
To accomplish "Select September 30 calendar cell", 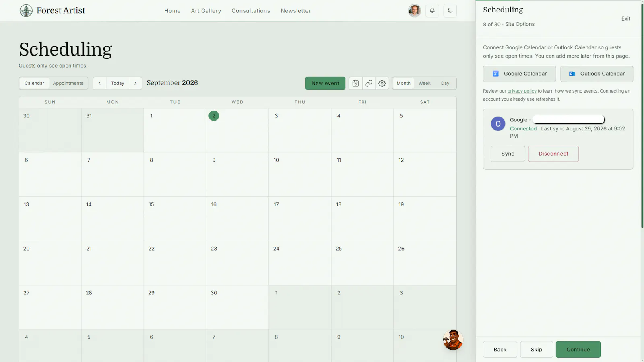I will point(237,307).
